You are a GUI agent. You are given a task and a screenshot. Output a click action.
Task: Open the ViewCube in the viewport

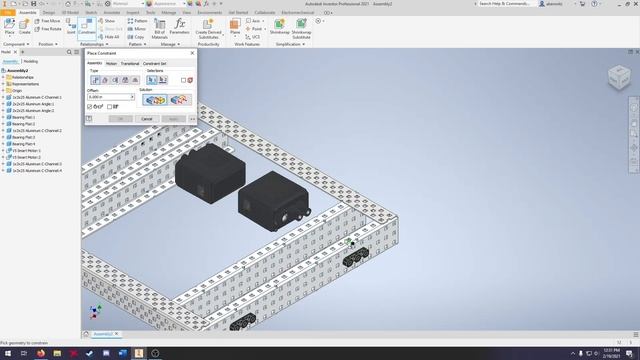[x=619, y=77]
